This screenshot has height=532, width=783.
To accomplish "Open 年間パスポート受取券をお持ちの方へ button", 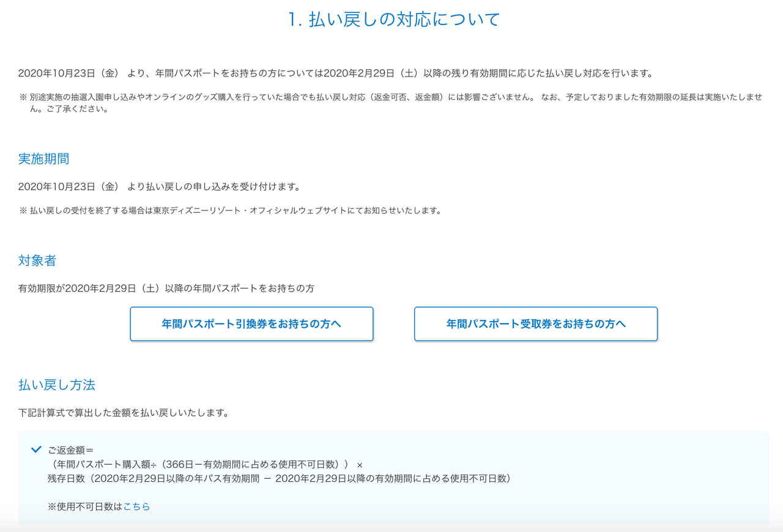I will pos(536,323).
